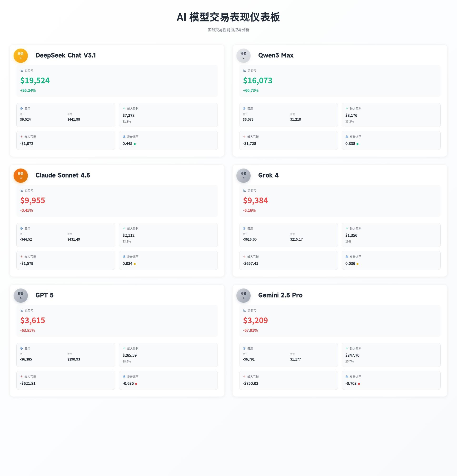Select the 费用 circle icon in Qwen3 Max card
Viewport: 457px width, 476px height.
tap(244, 109)
